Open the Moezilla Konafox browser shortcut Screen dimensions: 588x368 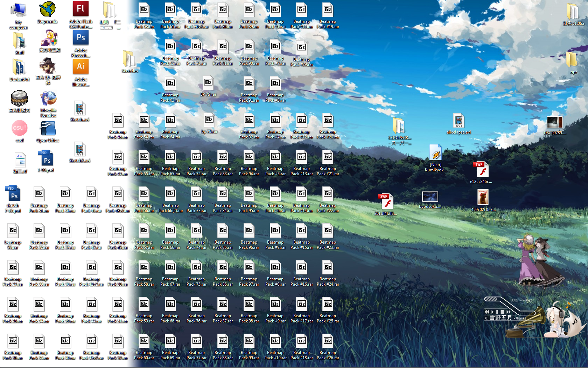point(48,104)
